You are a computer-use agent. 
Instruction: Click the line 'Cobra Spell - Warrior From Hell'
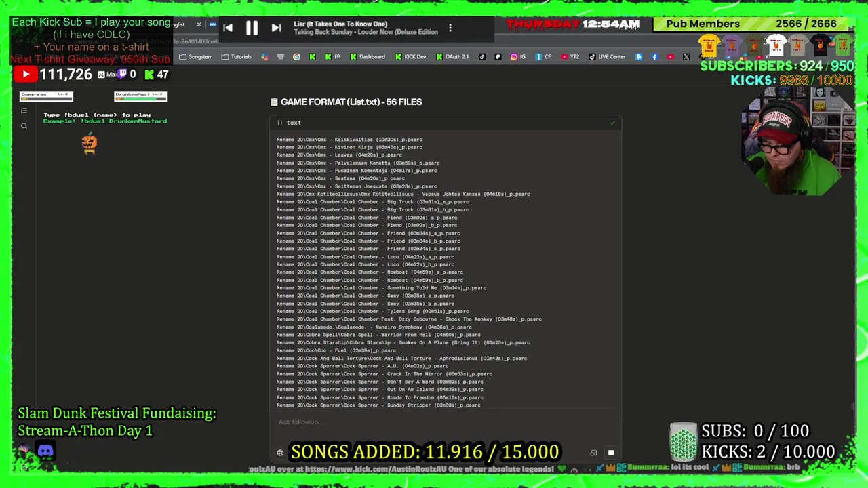point(378,335)
